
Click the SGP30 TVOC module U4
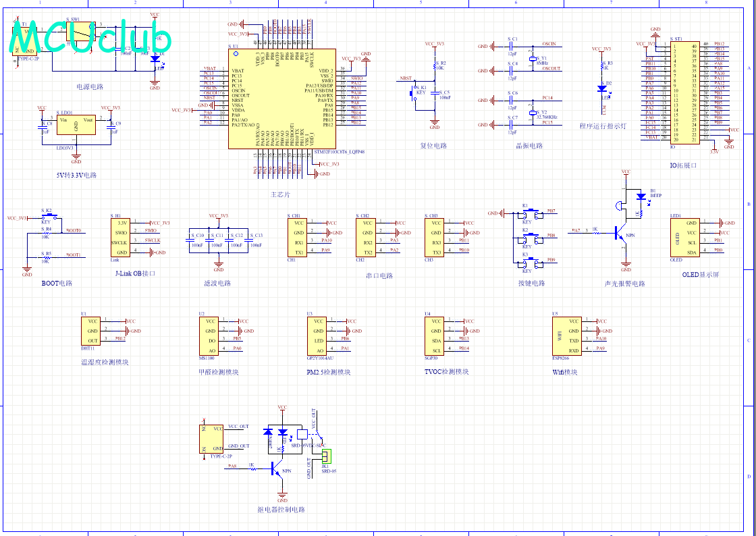pos(434,336)
